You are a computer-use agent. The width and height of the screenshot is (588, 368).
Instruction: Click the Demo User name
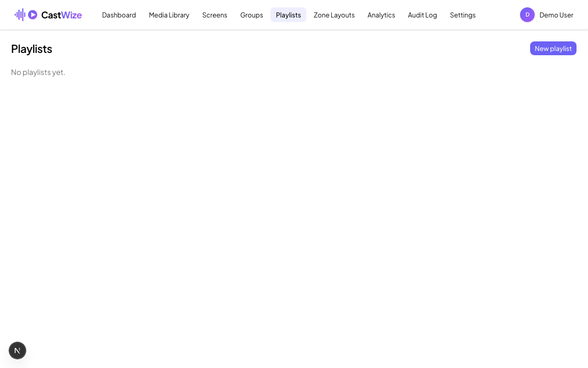click(x=556, y=15)
